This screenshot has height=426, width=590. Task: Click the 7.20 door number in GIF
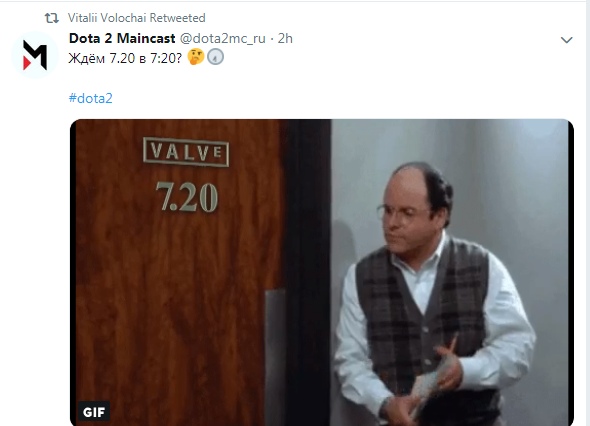[187, 197]
